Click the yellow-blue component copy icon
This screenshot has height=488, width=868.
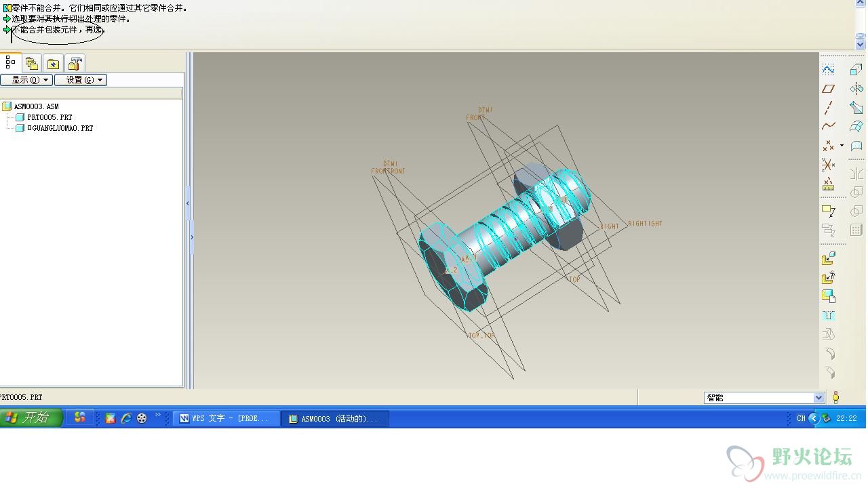click(829, 296)
